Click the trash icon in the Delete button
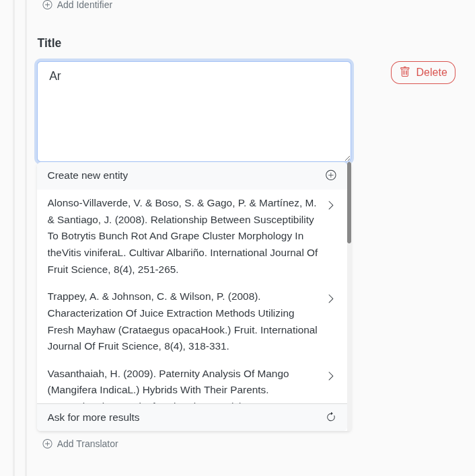Screen dimensions: 475x476 [404, 72]
